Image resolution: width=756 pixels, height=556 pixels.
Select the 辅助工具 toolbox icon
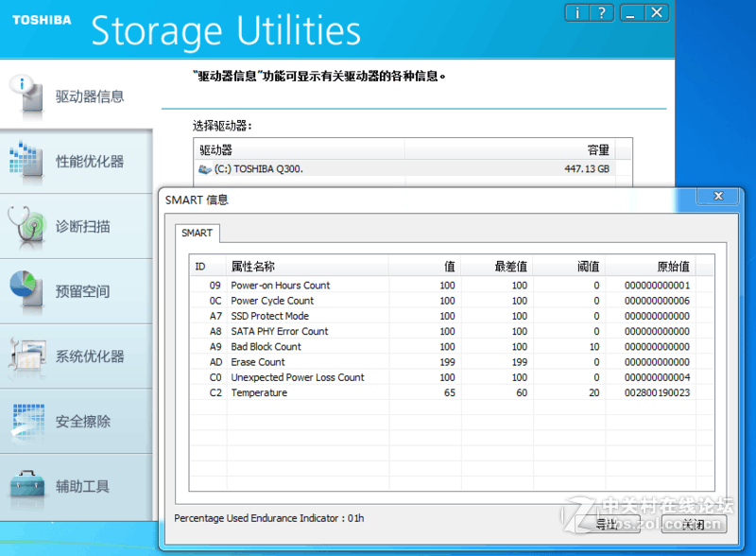pyautogui.click(x=25, y=486)
